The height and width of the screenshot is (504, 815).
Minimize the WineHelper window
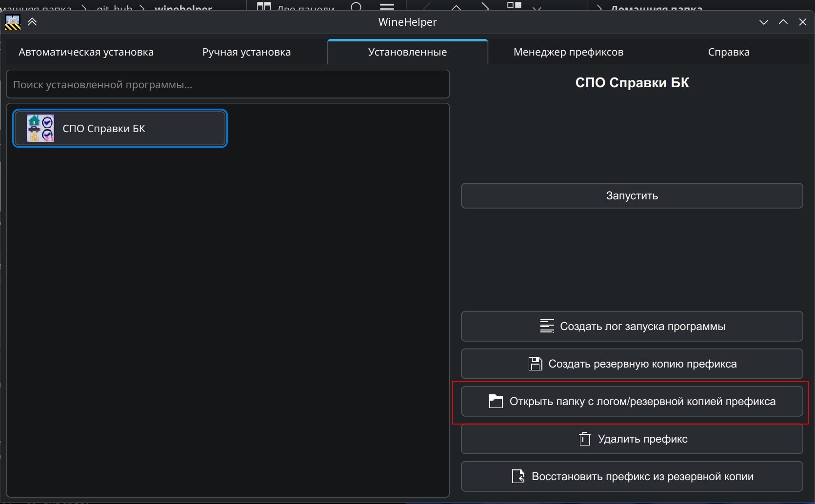(x=763, y=22)
